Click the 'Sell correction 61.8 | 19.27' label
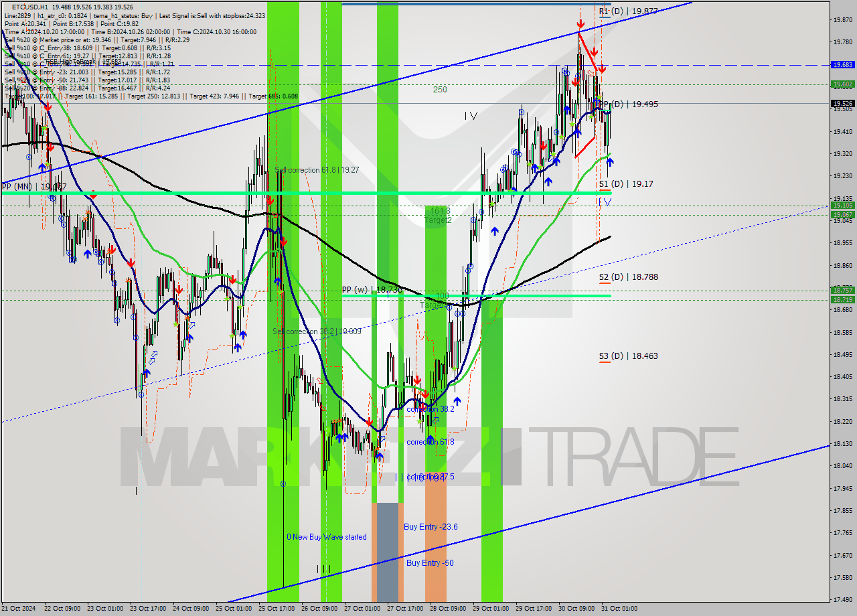This screenshot has height=616, width=857. pyautogui.click(x=317, y=170)
